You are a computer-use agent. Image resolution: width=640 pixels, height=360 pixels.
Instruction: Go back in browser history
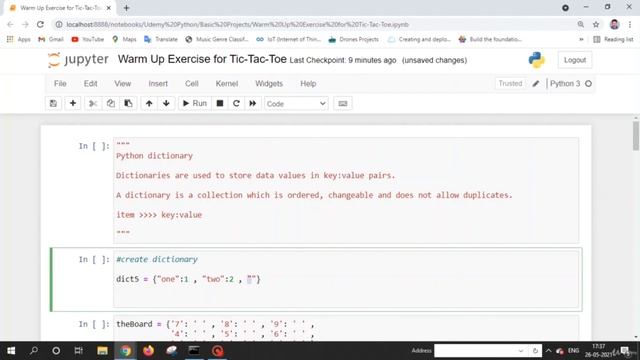pos(10,24)
